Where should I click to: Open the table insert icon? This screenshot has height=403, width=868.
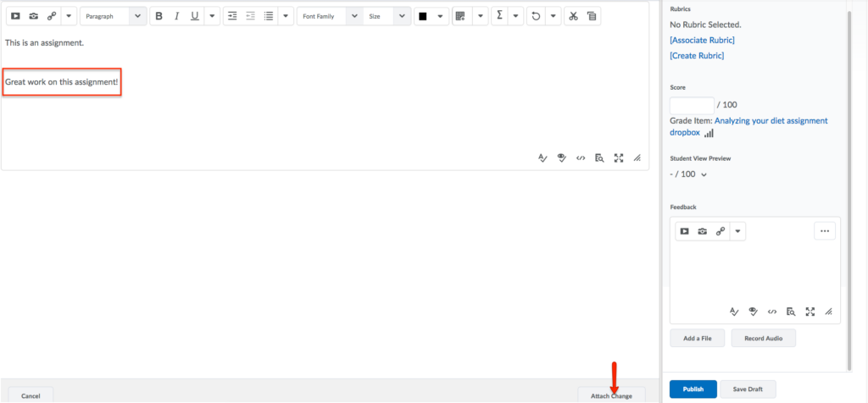pos(460,16)
